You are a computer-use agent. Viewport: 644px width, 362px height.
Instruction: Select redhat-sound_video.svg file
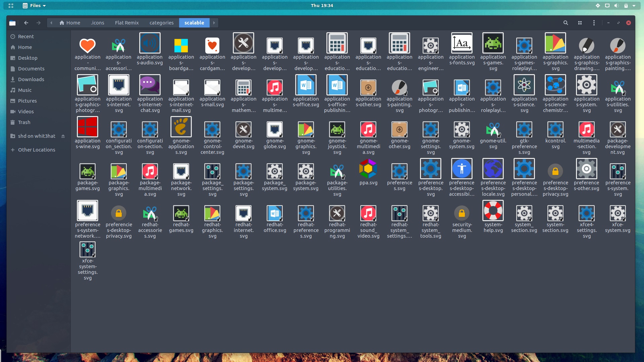coord(368,213)
